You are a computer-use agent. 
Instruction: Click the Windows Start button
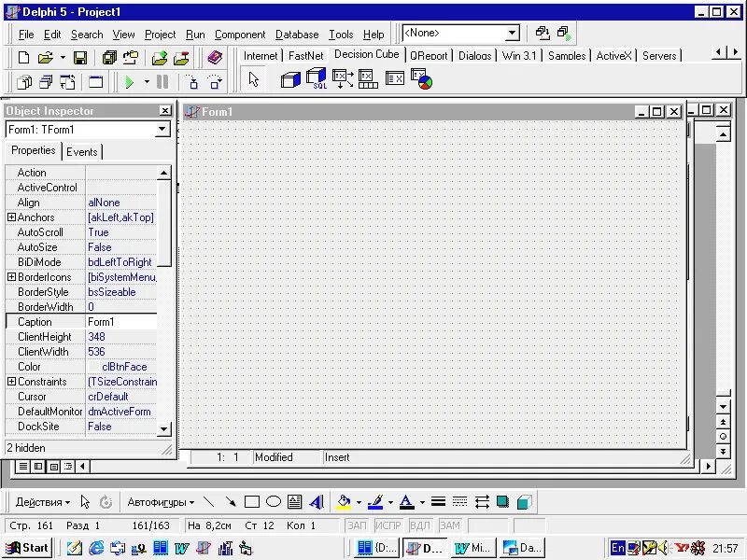(27, 548)
